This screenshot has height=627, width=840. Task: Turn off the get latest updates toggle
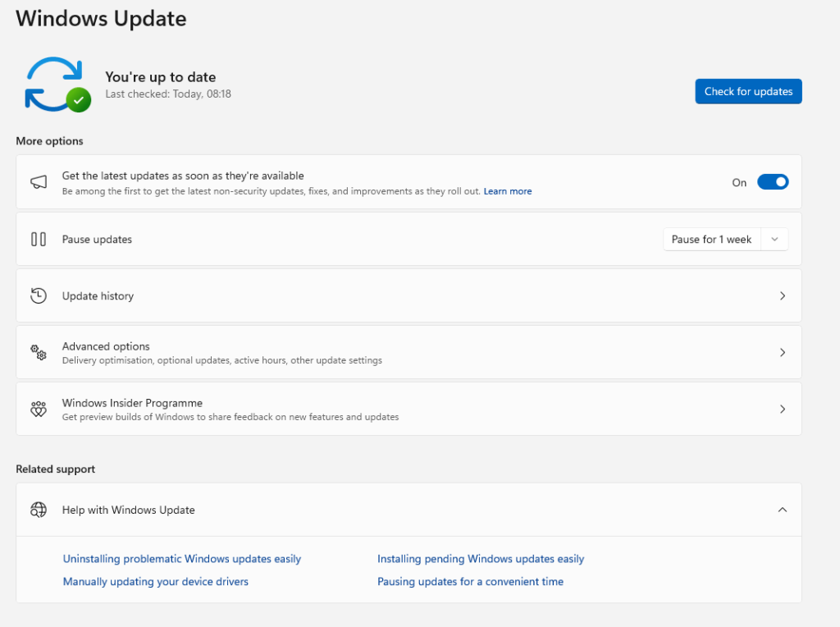[772, 182]
